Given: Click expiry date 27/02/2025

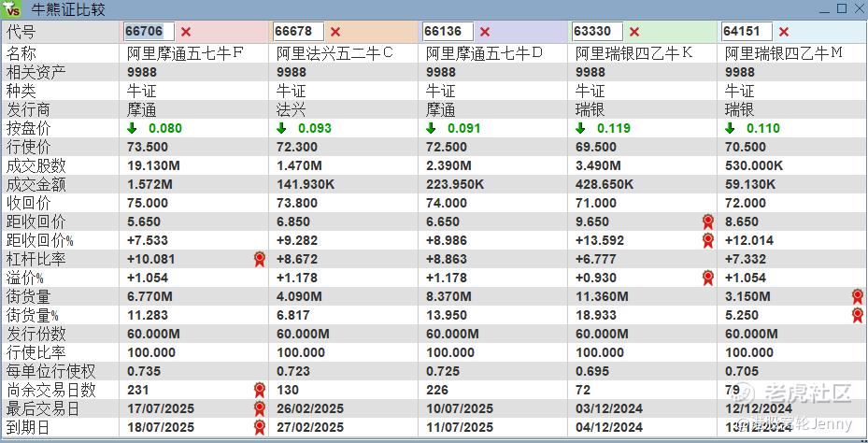Looking at the screenshot, I should pyautogui.click(x=310, y=428).
